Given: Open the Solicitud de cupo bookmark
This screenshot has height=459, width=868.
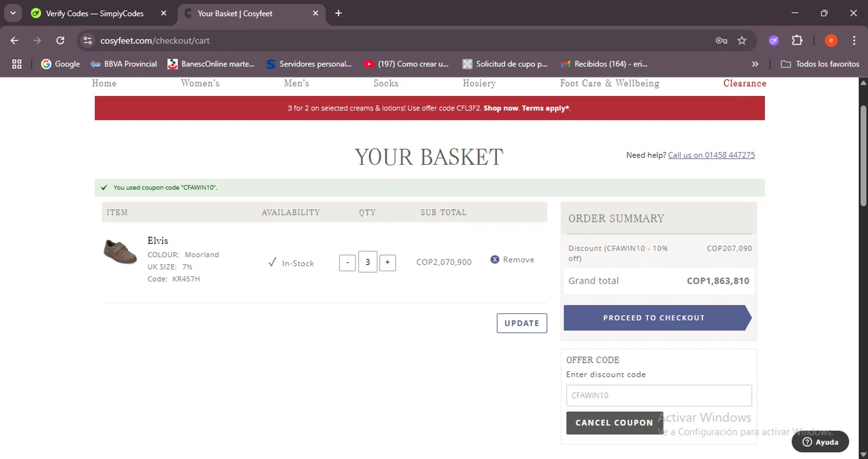Looking at the screenshot, I should (505, 64).
